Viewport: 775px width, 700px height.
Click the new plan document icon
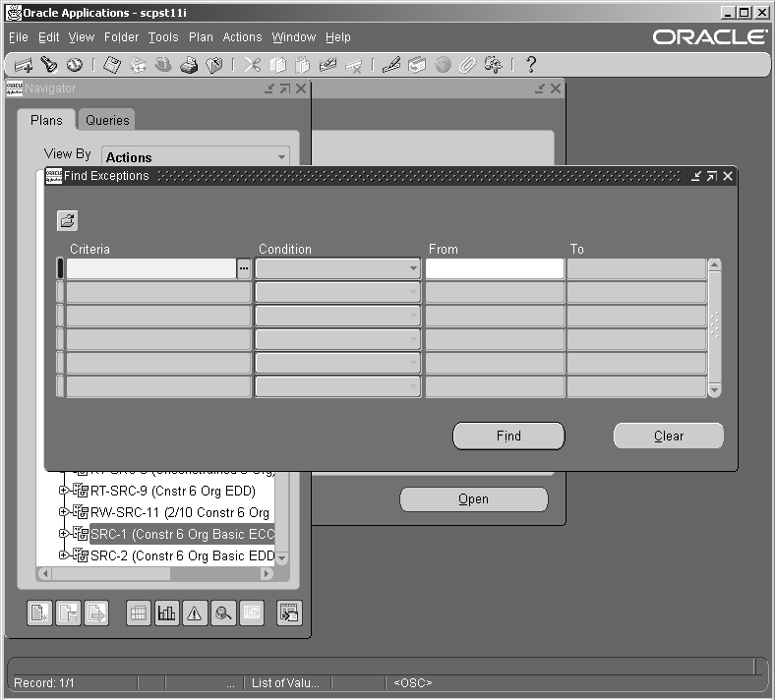39,613
